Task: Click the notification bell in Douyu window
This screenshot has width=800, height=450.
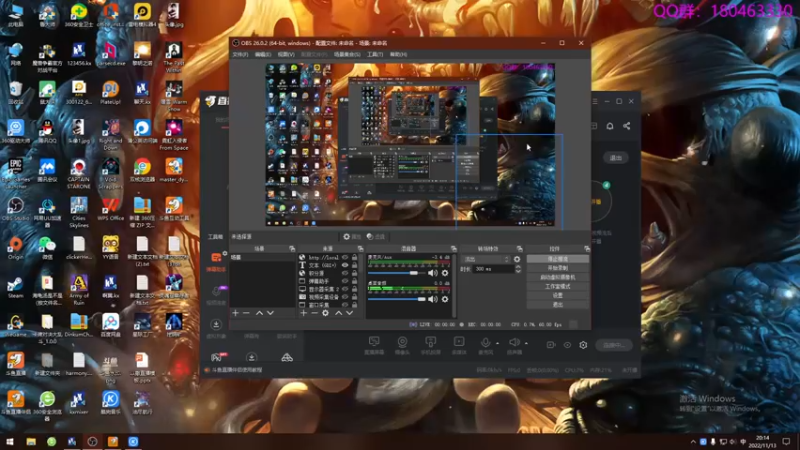Action: [610, 126]
